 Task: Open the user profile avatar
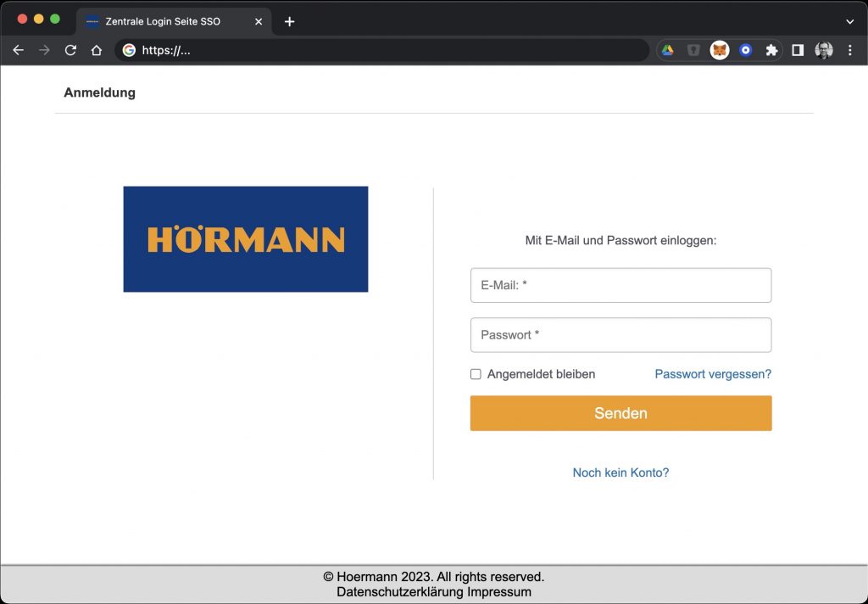(824, 50)
